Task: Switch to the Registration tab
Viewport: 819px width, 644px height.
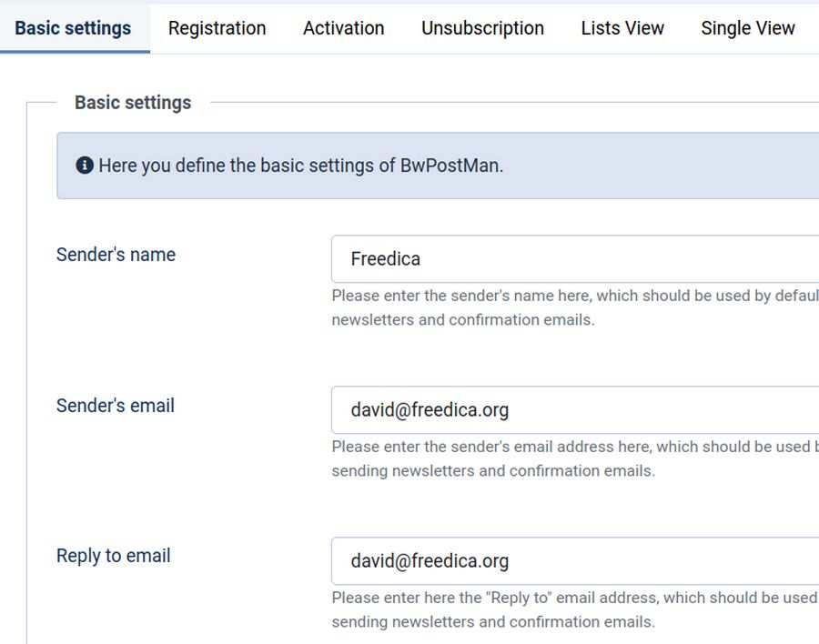Action: tap(217, 28)
